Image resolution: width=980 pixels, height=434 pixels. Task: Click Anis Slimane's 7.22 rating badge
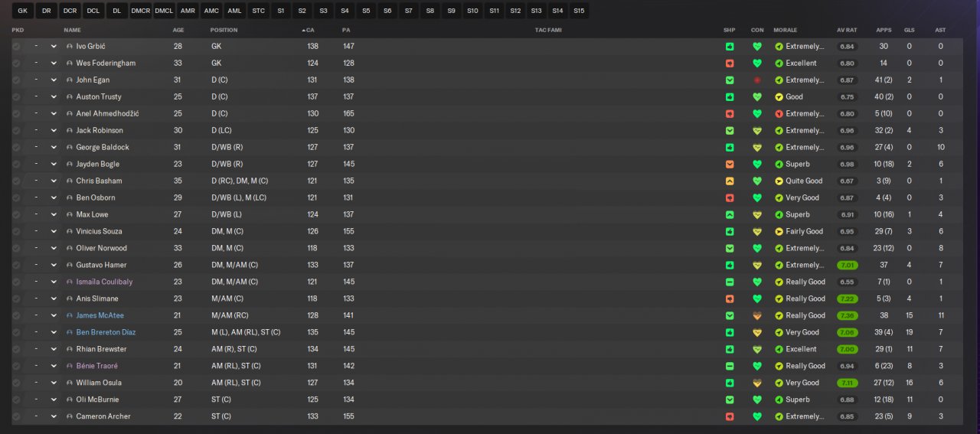coord(847,299)
